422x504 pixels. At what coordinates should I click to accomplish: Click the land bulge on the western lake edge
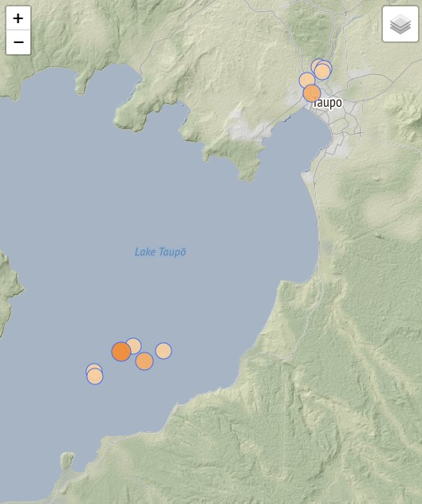8,289
